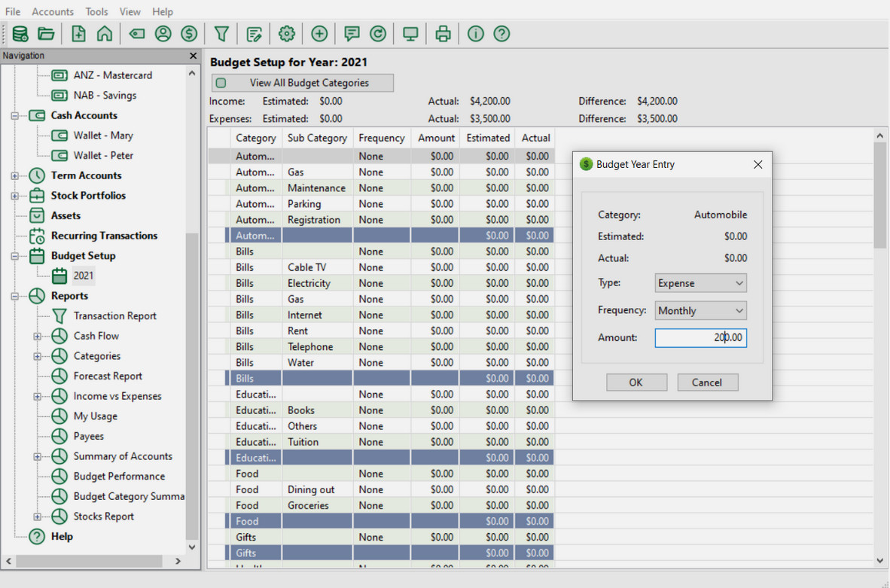Click the Frequency column header
The width and height of the screenshot is (890, 588).
(x=382, y=138)
